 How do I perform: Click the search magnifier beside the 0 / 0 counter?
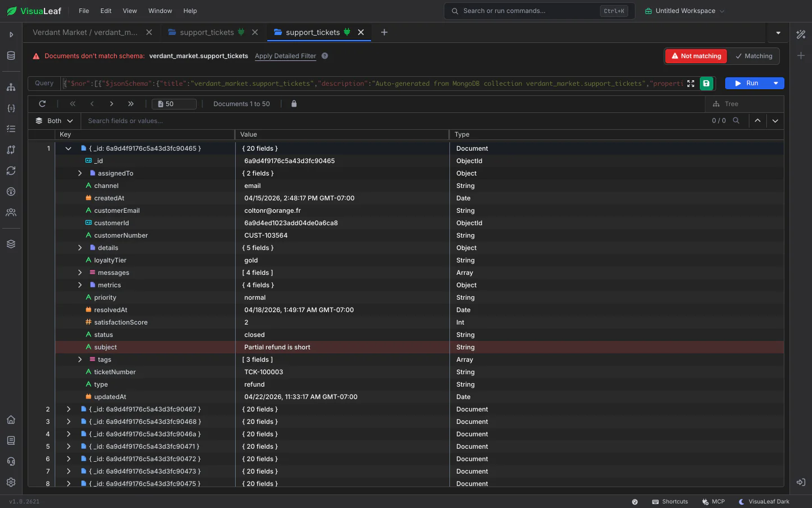click(x=736, y=121)
